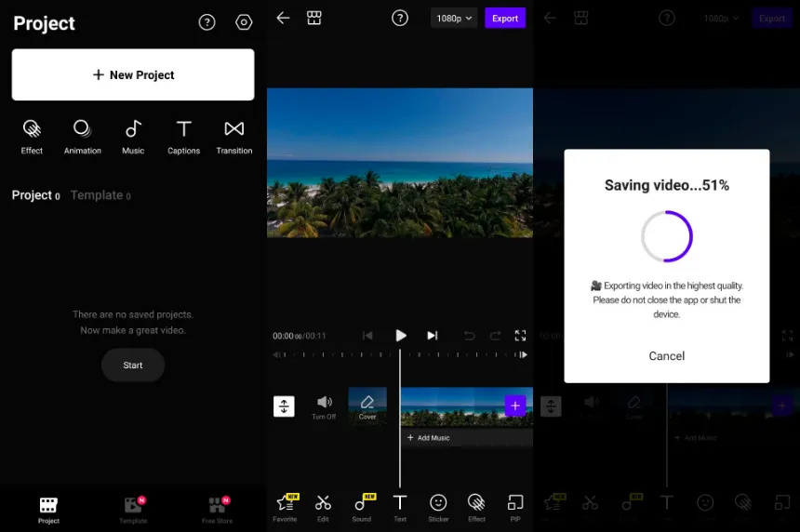Play the video preview

point(401,336)
